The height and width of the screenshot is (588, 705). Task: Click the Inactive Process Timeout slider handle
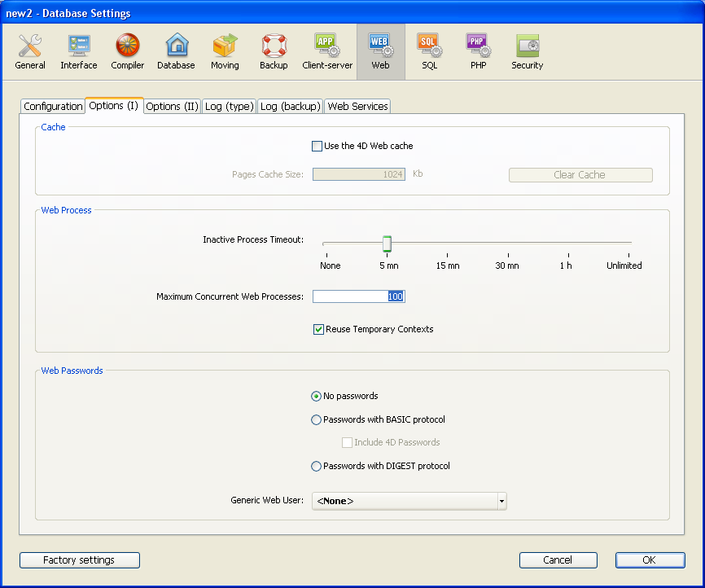pyautogui.click(x=388, y=244)
